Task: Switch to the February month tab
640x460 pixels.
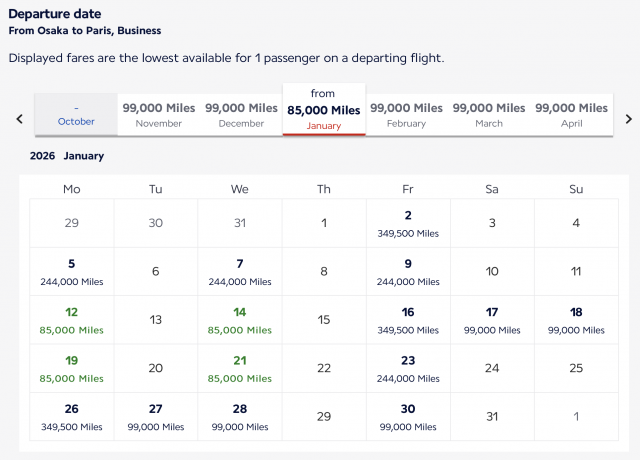Action: click(x=406, y=115)
